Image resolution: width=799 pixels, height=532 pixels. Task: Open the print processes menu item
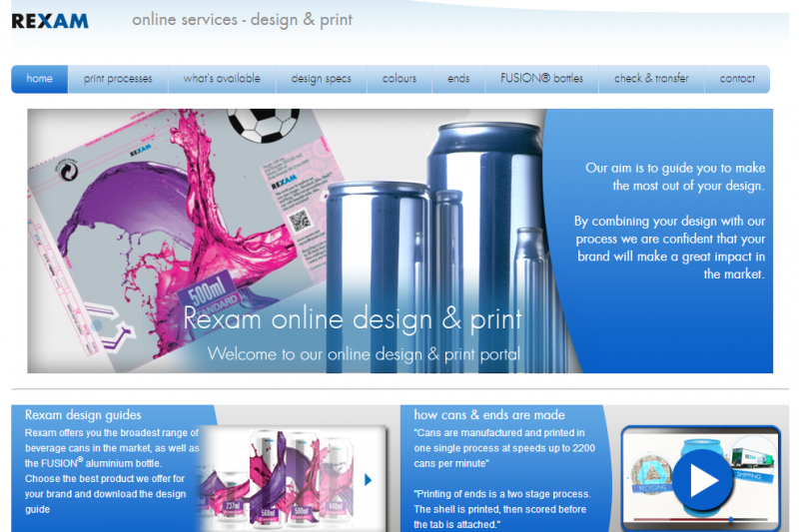point(118,79)
